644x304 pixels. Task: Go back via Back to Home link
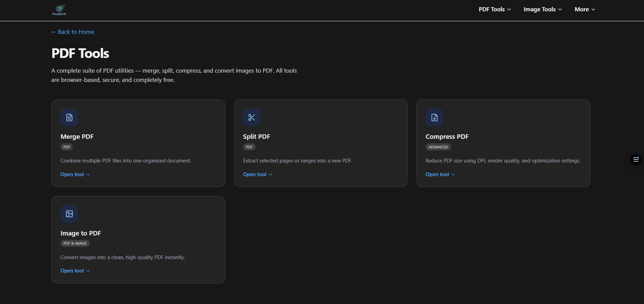click(73, 32)
